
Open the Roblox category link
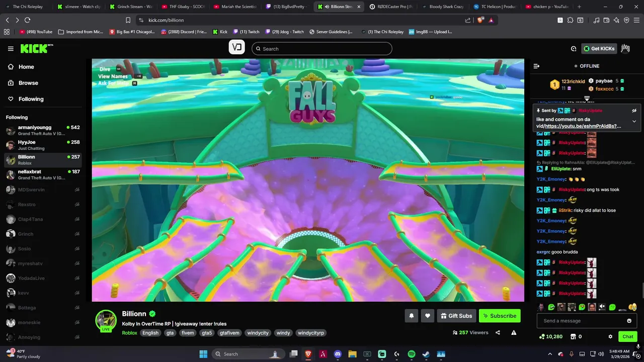[x=129, y=333]
